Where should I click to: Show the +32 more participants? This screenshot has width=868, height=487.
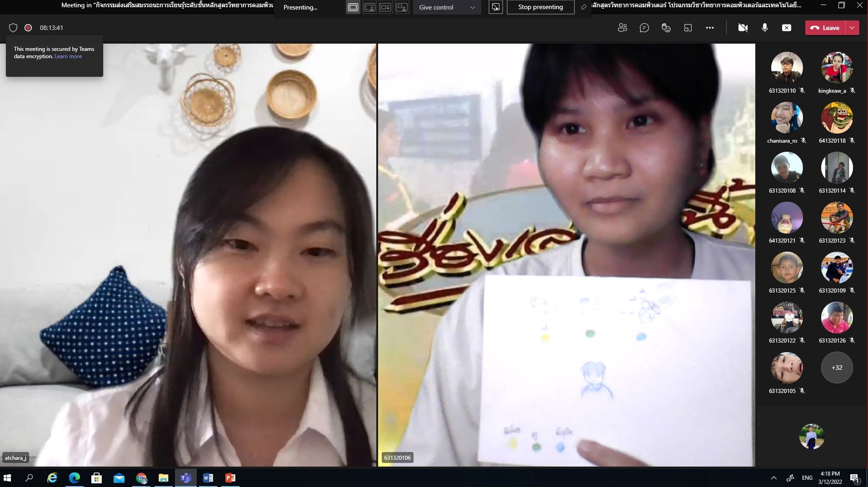coord(837,368)
